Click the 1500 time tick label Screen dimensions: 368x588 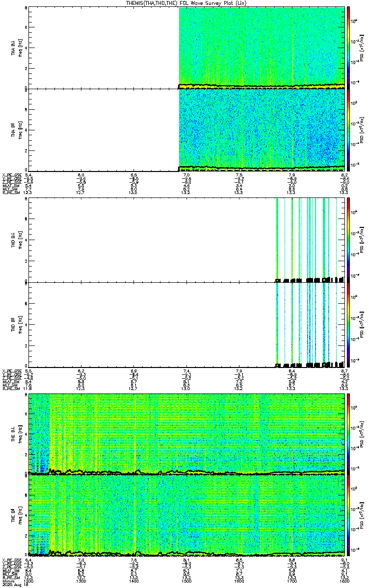pos(186,581)
